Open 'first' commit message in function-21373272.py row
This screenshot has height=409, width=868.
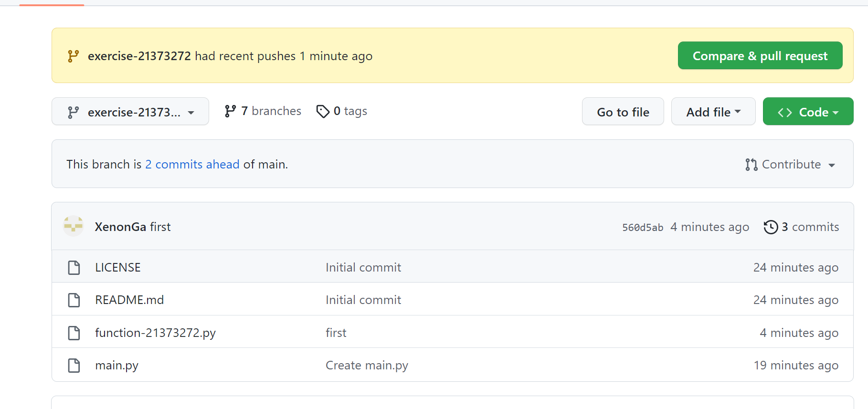[x=336, y=333]
